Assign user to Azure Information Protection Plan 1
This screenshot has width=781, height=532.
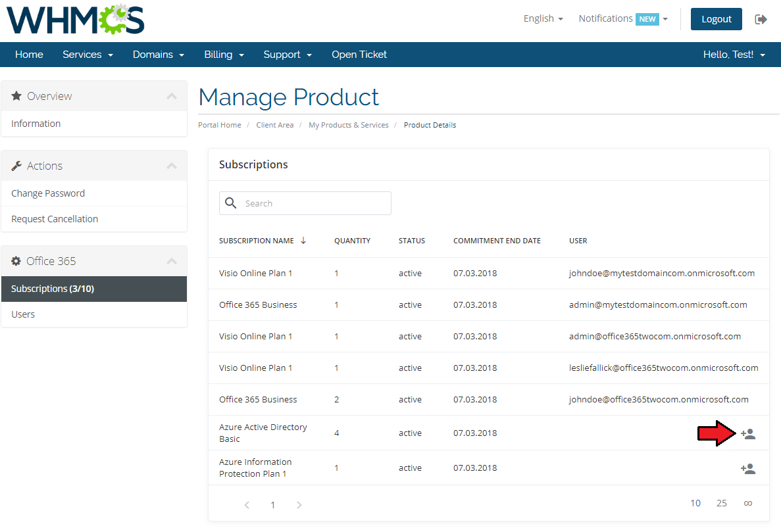tap(747, 469)
